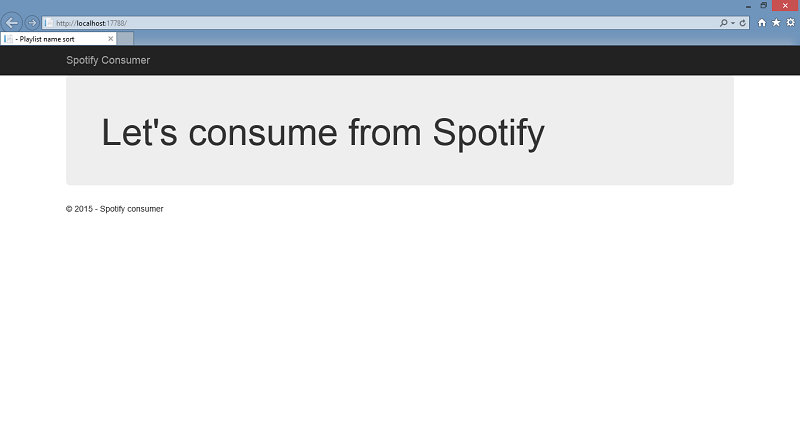Viewport: 800px width, 425px height.
Task: Open a new tab with the blank tab button
Action: tap(126, 39)
